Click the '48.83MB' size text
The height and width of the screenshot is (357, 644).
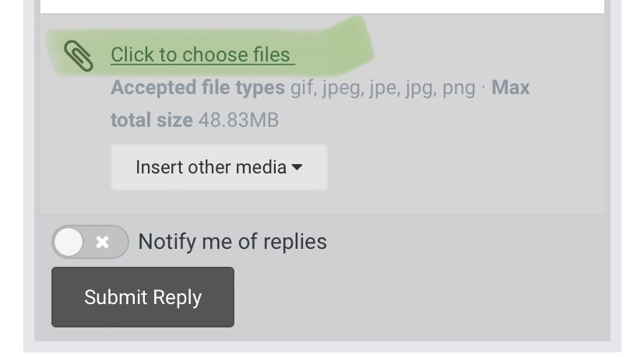238,121
